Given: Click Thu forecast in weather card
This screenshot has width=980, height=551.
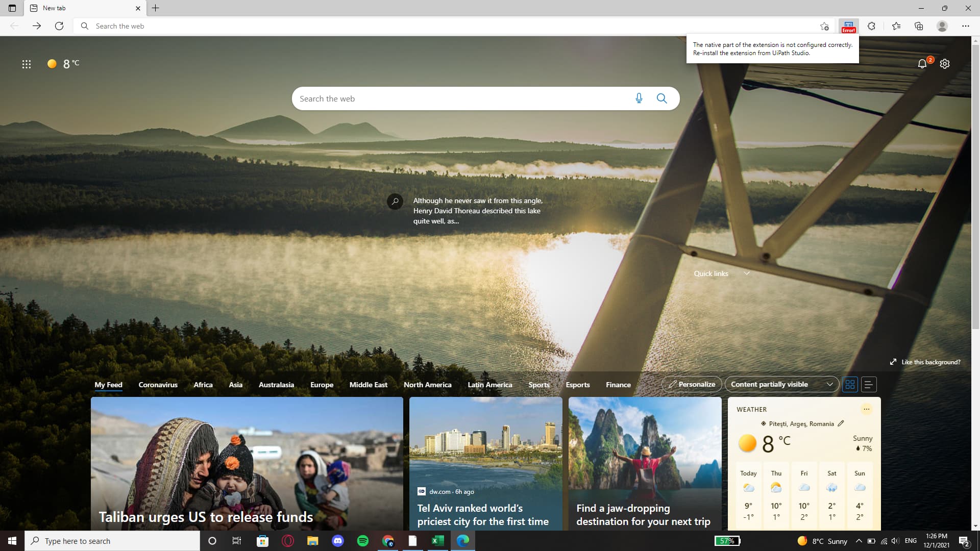Looking at the screenshot, I should click(776, 496).
